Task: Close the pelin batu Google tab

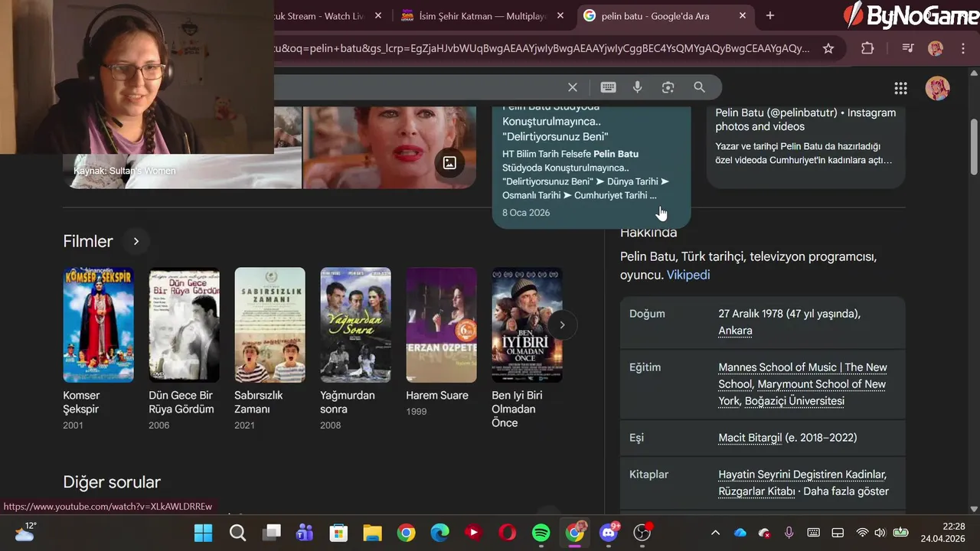Action: pyautogui.click(x=742, y=15)
